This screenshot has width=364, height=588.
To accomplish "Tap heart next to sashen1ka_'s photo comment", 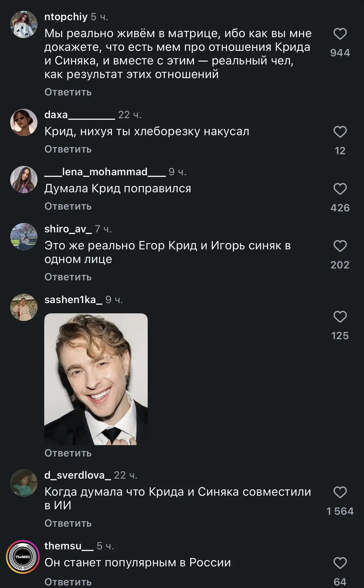I will pos(340,317).
